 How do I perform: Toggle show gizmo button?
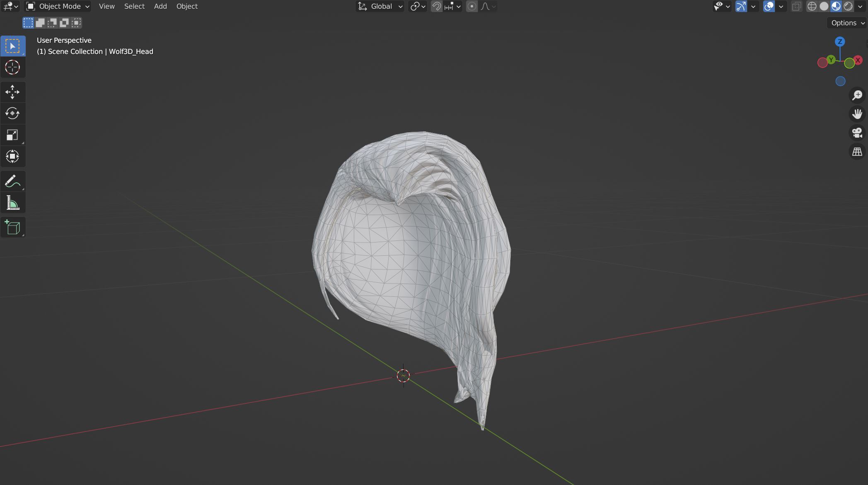741,6
